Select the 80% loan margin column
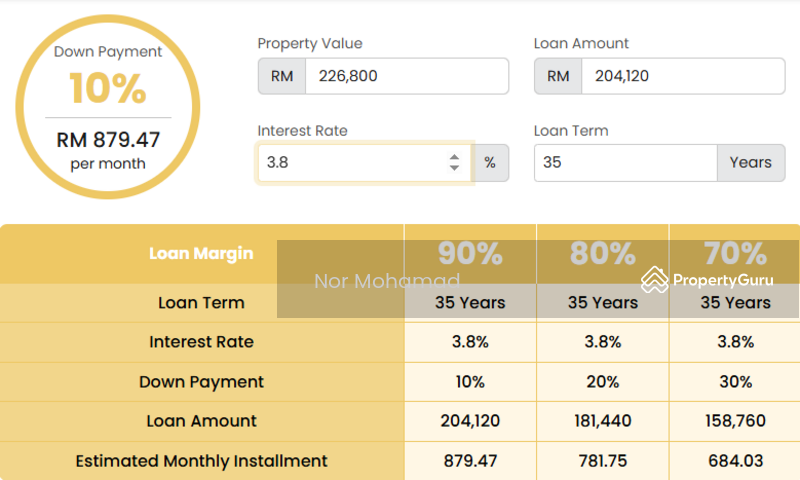 click(x=602, y=254)
